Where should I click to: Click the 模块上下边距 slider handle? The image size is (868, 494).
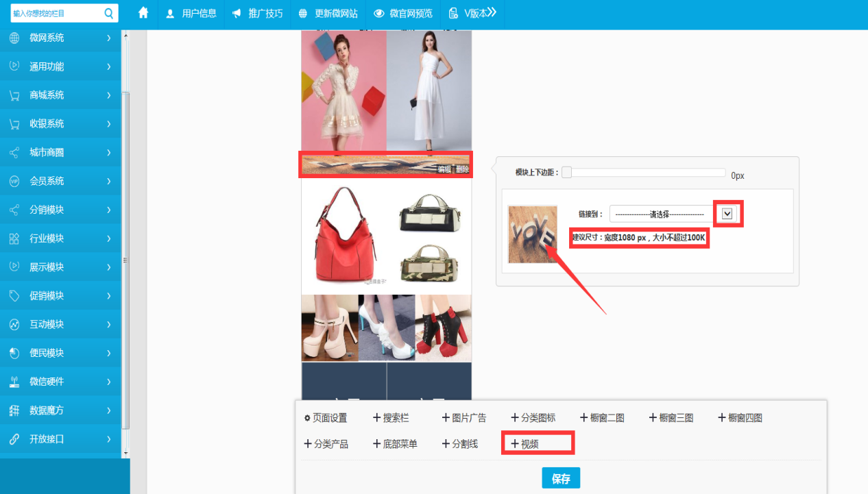tap(566, 173)
